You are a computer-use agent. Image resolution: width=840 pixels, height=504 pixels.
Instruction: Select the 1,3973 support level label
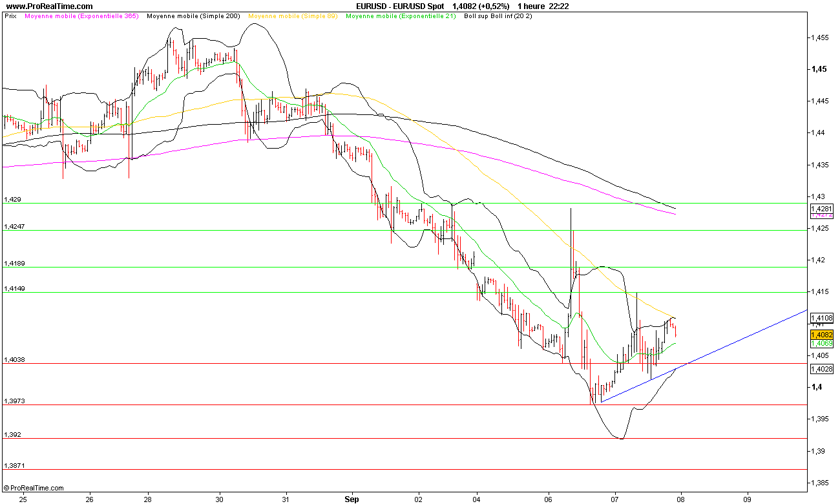click(x=15, y=401)
